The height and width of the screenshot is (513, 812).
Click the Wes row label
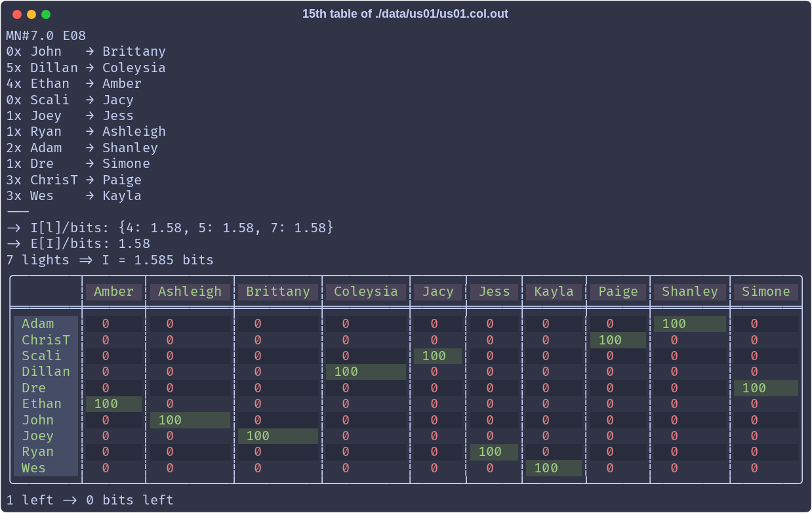(46, 468)
